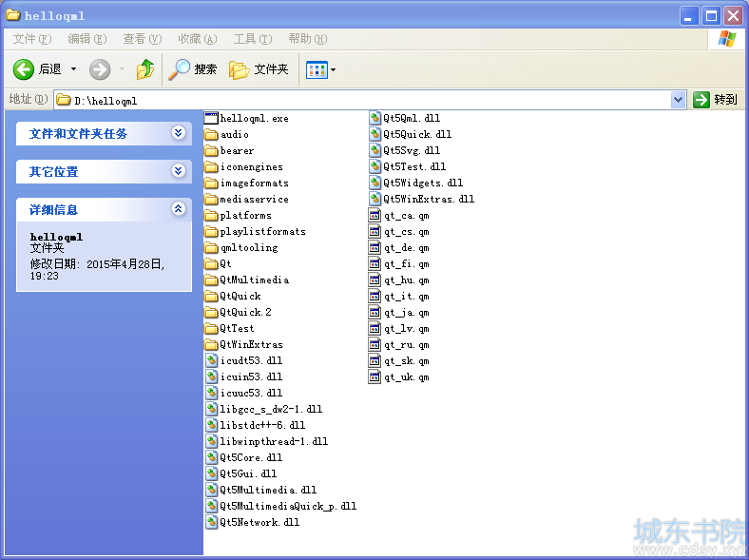Select the playlistformats folder icon
The width and height of the screenshot is (749, 560).
point(211,232)
